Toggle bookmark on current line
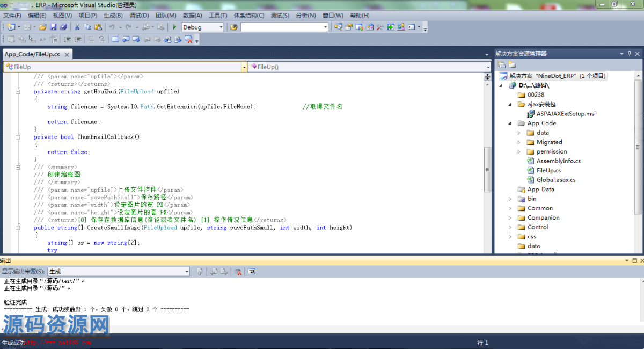The height and width of the screenshot is (349, 644). (115, 39)
